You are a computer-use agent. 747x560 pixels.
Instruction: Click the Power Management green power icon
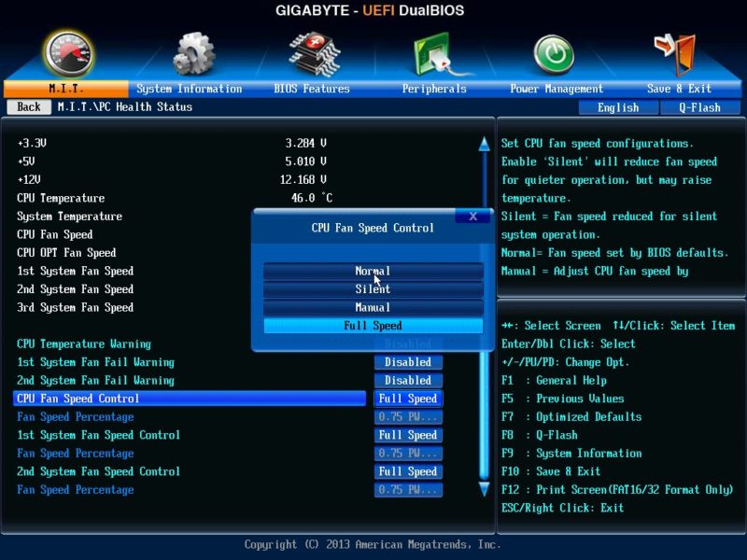pyautogui.click(x=554, y=54)
